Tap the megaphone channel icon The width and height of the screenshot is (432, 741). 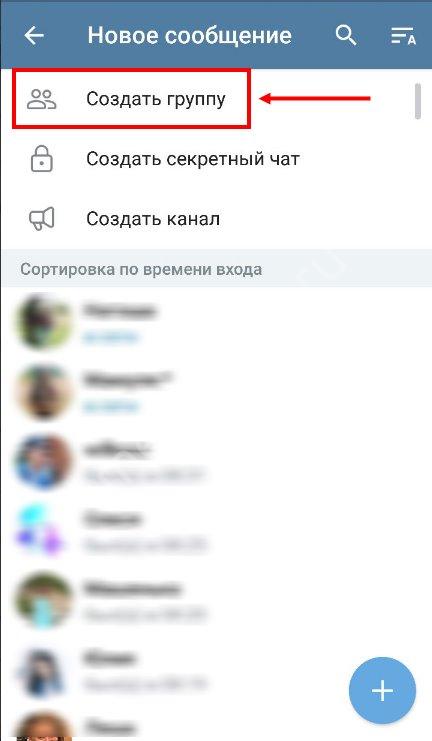(x=42, y=219)
